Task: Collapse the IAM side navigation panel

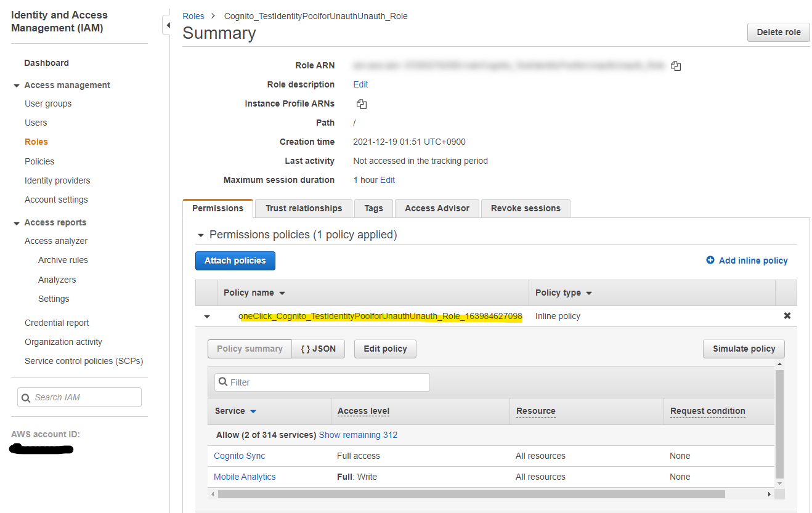Action: (x=166, y=25)
